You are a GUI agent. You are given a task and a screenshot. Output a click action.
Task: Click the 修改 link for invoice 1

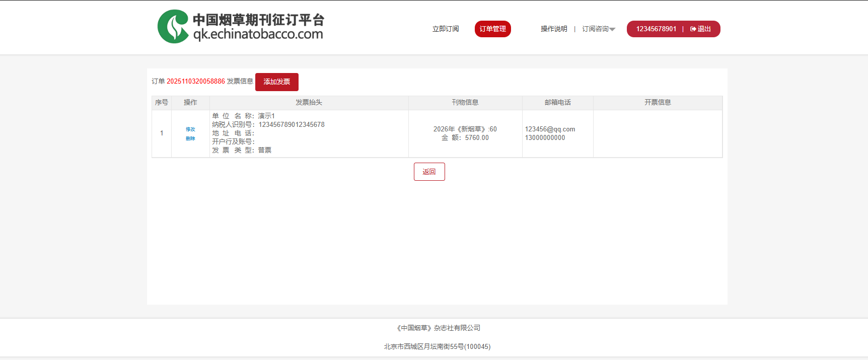pyautogui.click(x=190, y=129)
